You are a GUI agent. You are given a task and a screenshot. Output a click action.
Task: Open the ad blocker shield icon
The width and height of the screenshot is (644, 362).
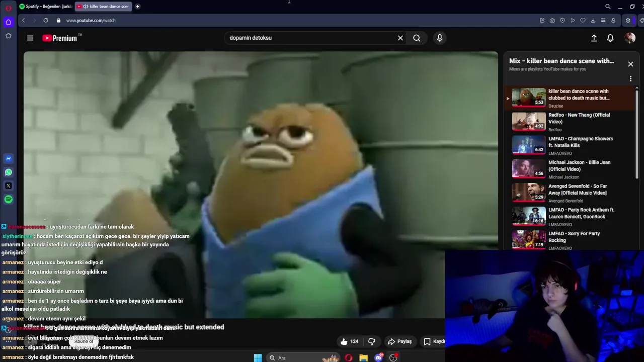(x=562, y=20)
